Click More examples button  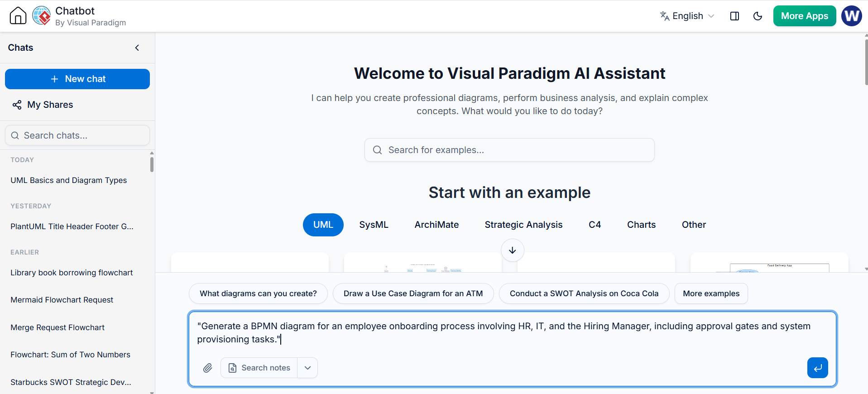(x=711, y=293)
